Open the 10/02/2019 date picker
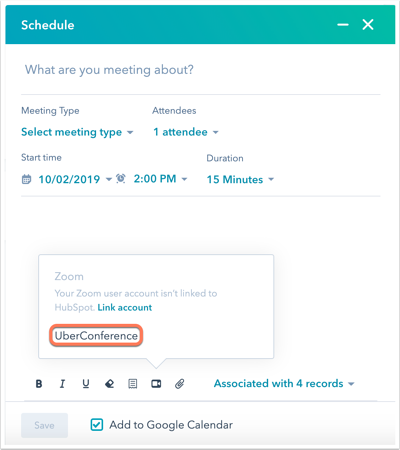This screenshot has width=400, height=450. 75,179
